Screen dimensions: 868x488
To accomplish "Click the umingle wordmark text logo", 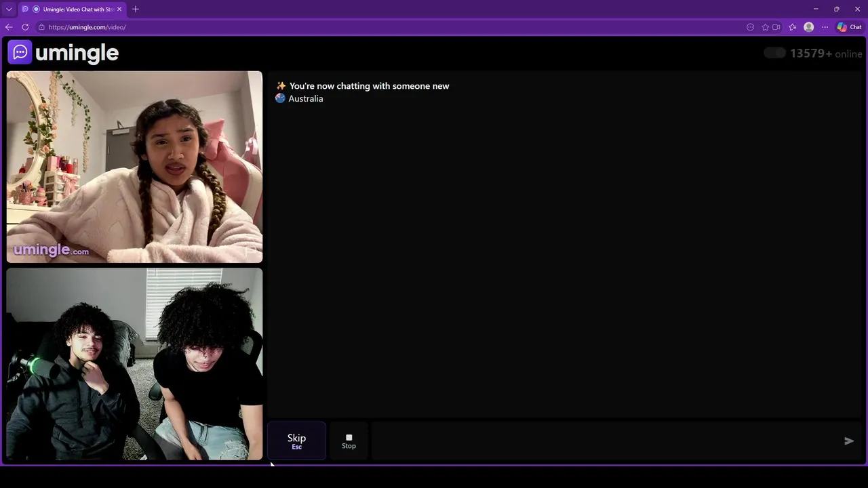I will tap(77, 53).
